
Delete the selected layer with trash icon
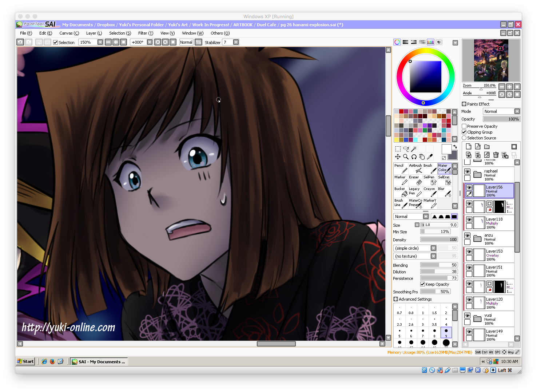[x=496, y=155]
